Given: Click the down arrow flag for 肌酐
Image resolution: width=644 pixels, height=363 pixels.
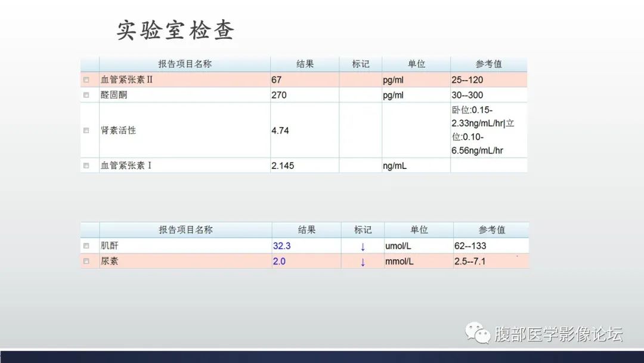Looking at the screenshot, I should point(363,246).
